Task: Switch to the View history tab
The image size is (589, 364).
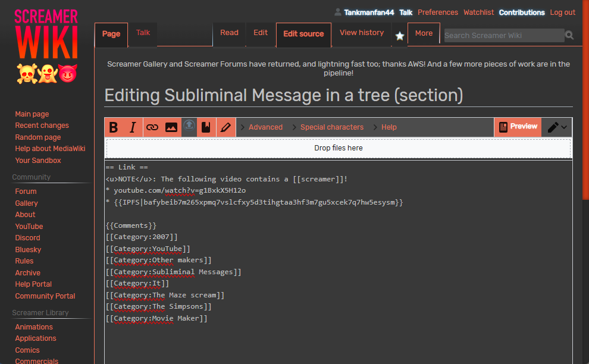Action: click(x=361, y=33)
